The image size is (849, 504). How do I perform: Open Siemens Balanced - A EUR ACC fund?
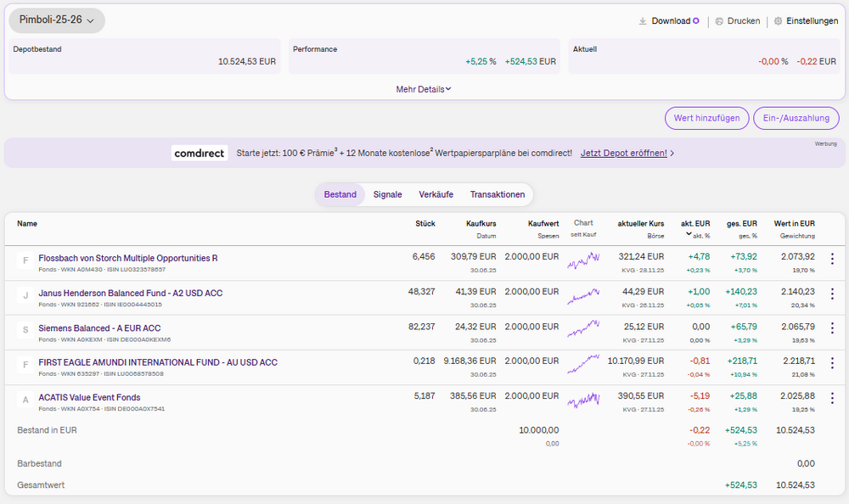click(99, 328)
